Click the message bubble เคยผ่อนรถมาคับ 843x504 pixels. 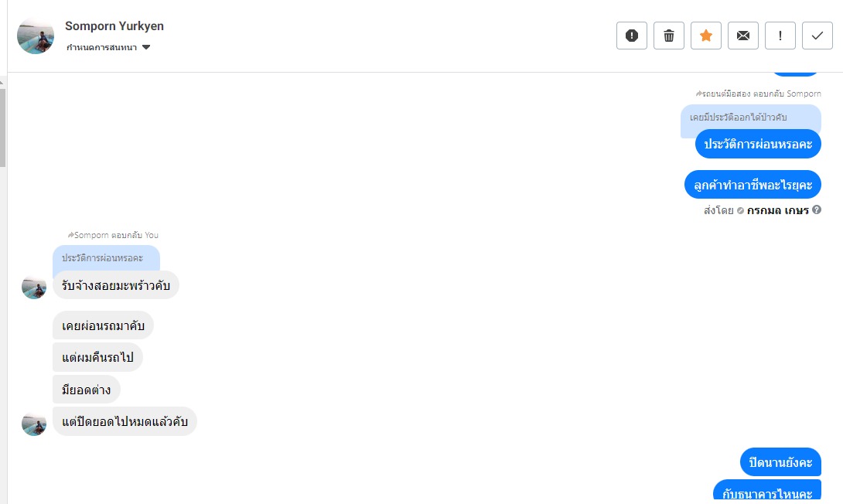pyautogui.click(x=103, y=325)
